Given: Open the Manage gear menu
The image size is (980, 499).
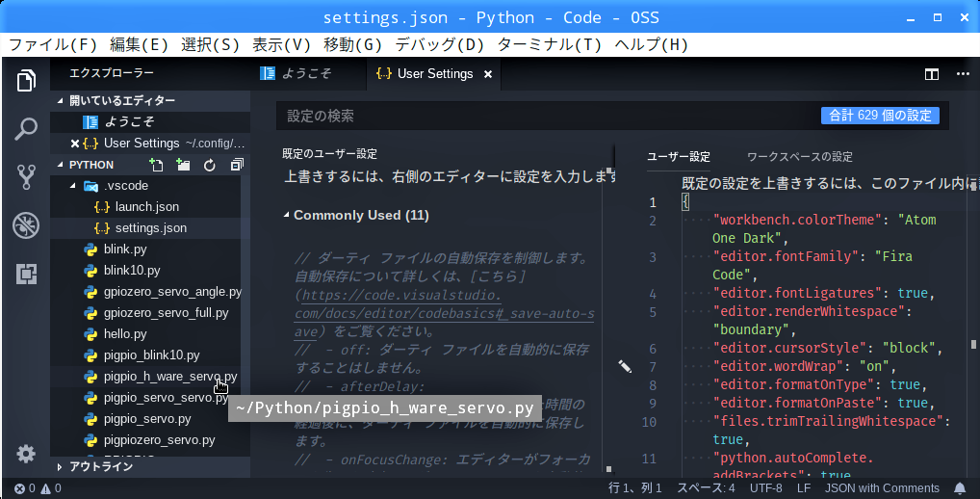Looking at the screenshot, I should tap(26, 454).
